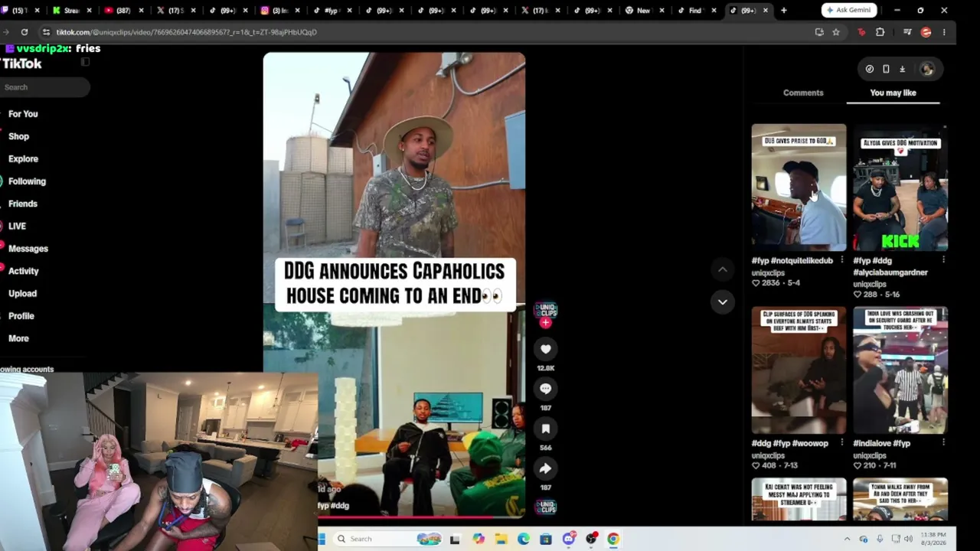Open the get coins icon in top pill
Image resolution: width=980 pixels, height=551 pixels.
click(x=870, y=69)
